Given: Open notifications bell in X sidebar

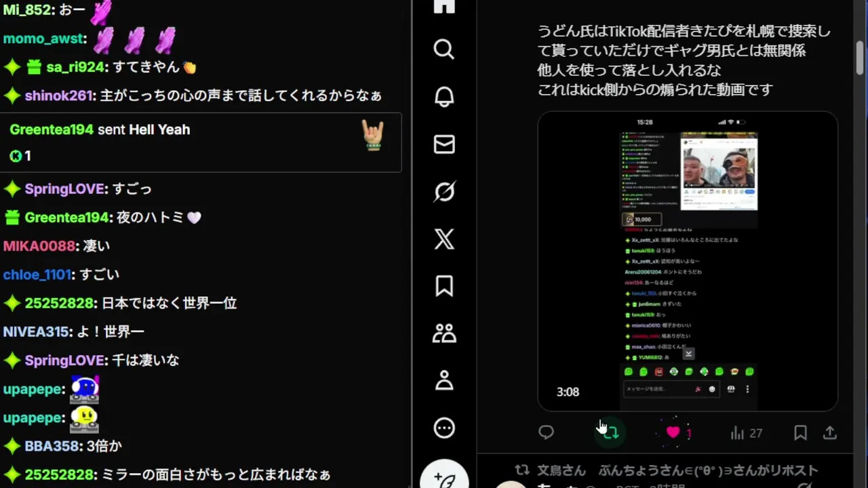Looking at the screenshot, I should [x=444, y=97].
